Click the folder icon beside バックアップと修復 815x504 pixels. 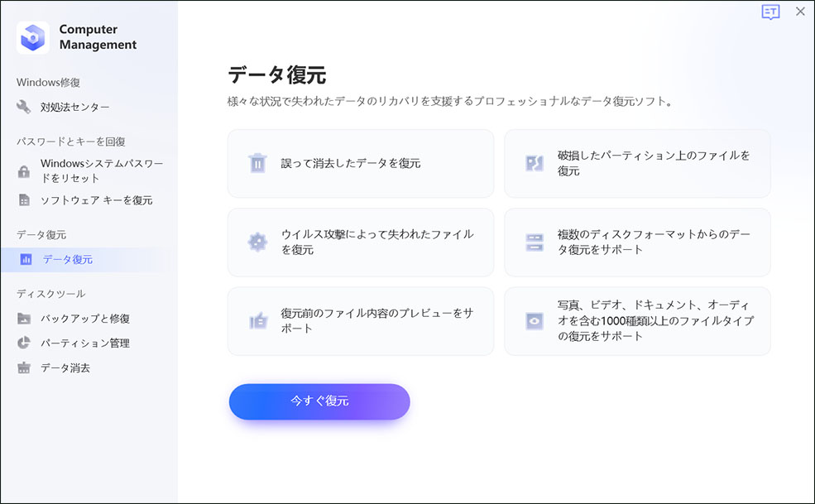pos(24,318)
